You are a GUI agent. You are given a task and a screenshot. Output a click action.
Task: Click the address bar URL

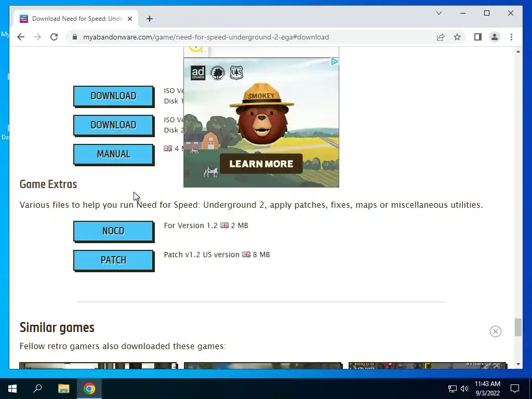coord(206,37)
